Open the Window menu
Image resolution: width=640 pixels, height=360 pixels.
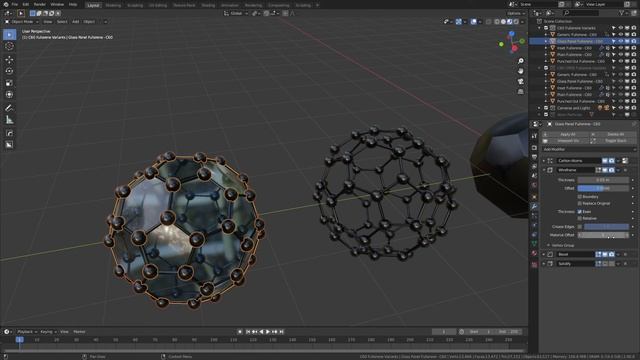click(x=57, y=4)
